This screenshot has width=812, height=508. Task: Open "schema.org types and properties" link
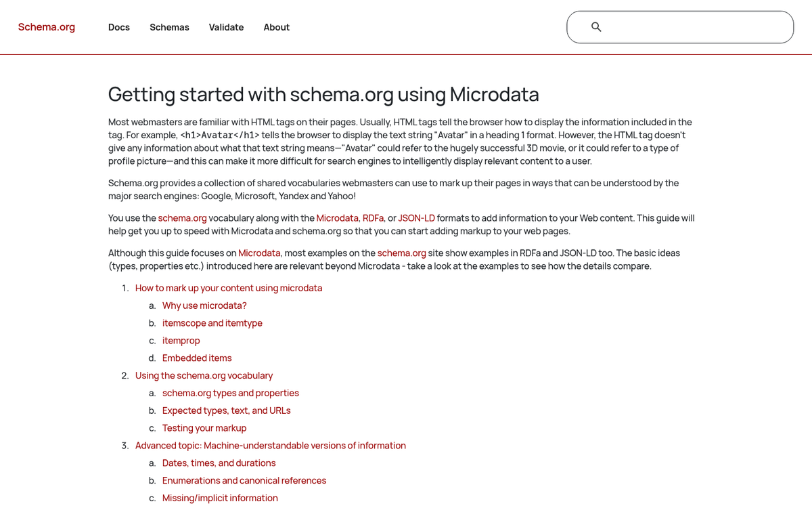[x=230, y=393]
